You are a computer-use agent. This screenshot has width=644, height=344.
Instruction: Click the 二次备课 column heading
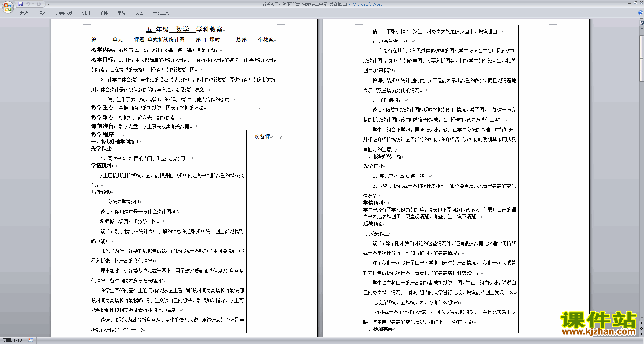(260, 137)
